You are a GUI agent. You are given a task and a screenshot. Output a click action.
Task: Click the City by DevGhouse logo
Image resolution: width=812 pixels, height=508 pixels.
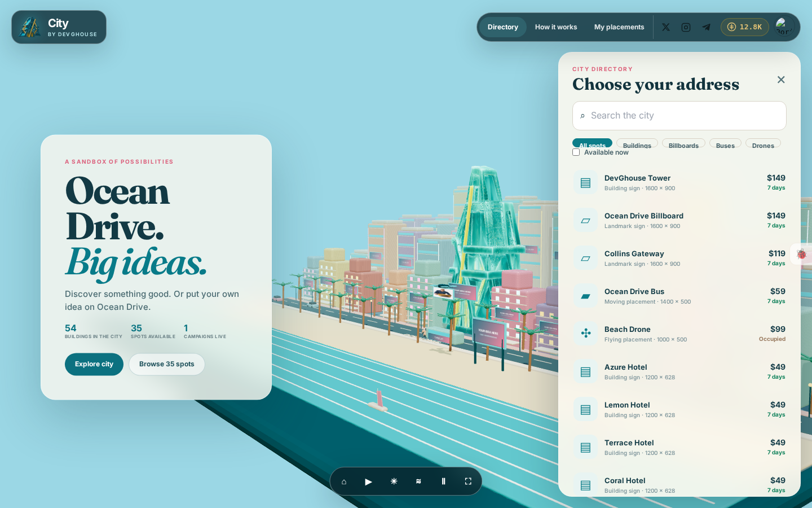(x=59, y=27)
